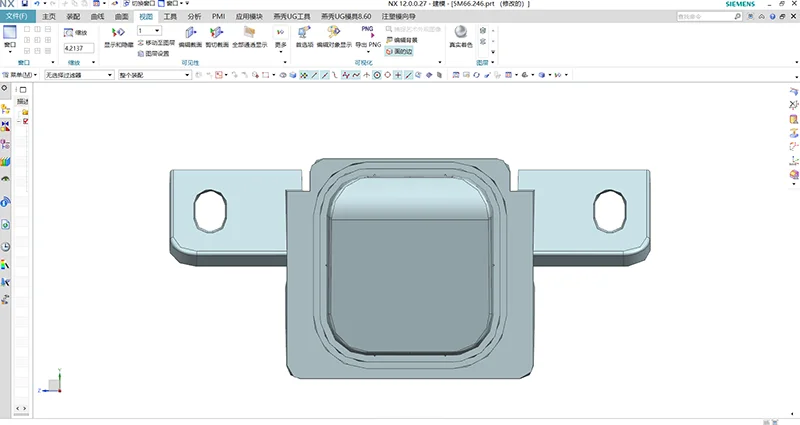Open the 文件(F) File menu
The width and height of the screenshot is (800, 425).
click(18, 16)
